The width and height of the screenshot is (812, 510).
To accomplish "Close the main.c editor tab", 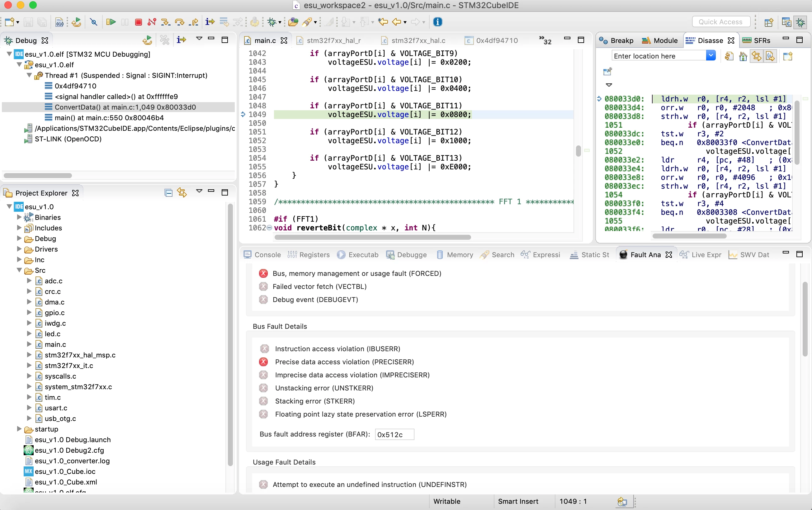I will click(x=284, y=40).
